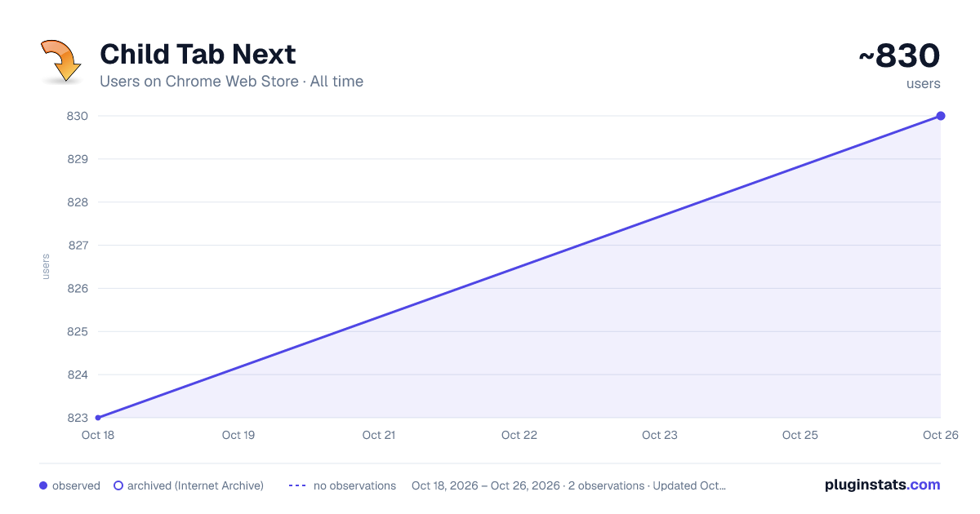Click the 'Users on Chrome Web Store · All time' subtitle

231,82
